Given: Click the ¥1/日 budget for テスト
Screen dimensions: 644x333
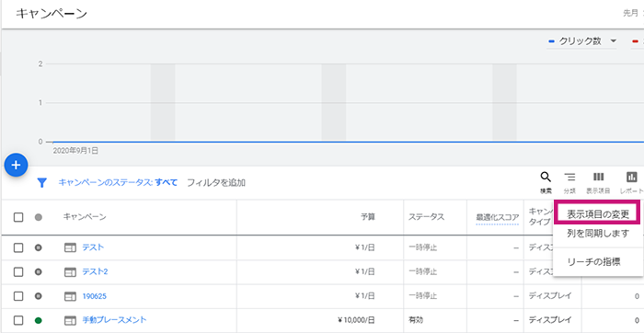Looking at the screenshot, I should pyautogui.click(x=364, y=247).
